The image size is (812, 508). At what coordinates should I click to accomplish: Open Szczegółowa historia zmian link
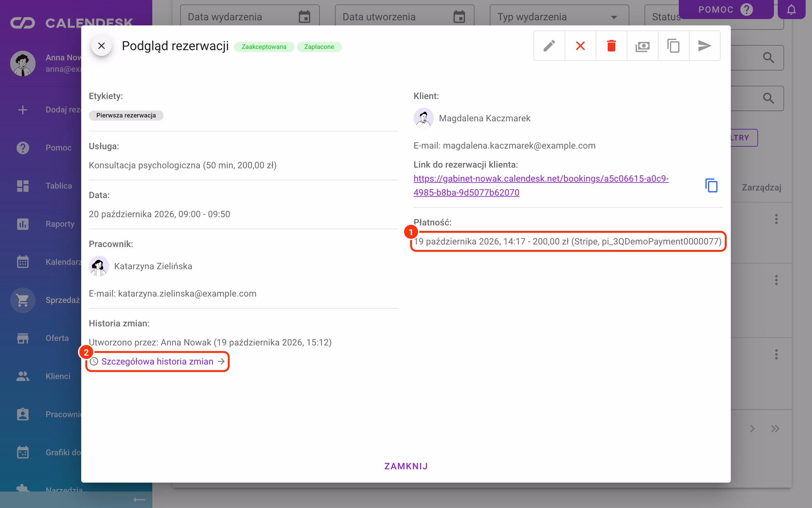click(x=157, y=362)
